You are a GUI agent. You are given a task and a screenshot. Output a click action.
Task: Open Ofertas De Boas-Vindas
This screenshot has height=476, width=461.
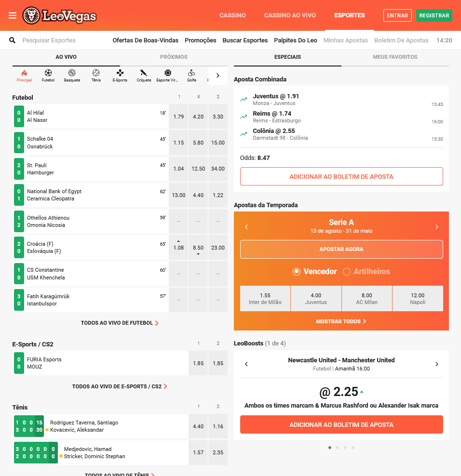[x=145, y=40]
